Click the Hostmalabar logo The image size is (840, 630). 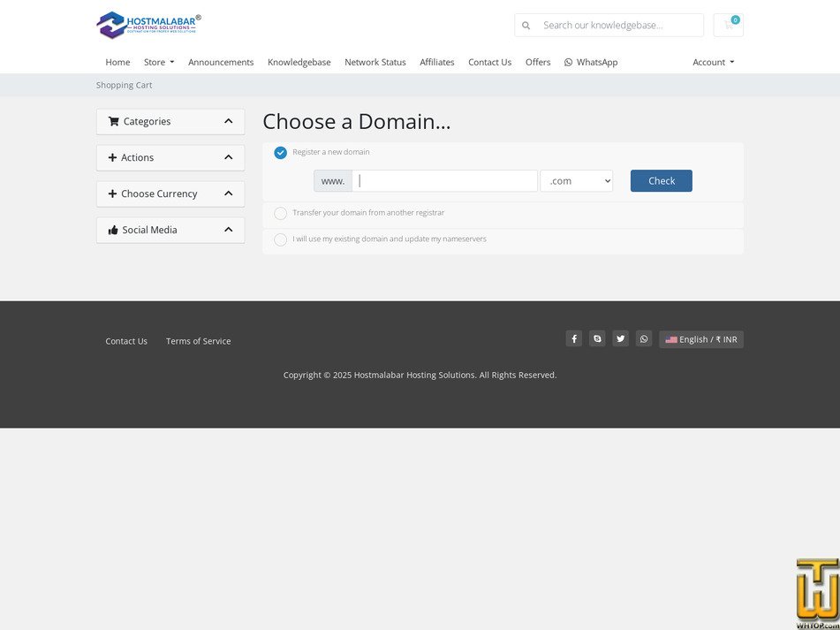tap(147, 25)
